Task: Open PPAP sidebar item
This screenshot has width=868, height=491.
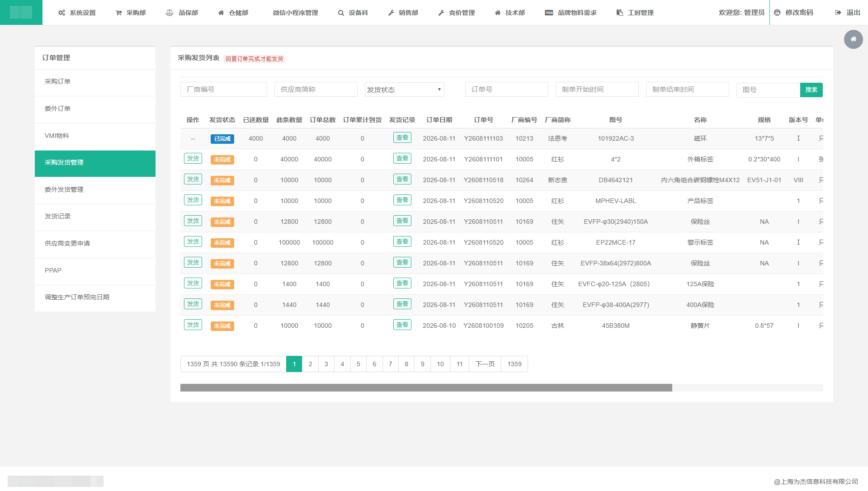Action: click(95, 271)
